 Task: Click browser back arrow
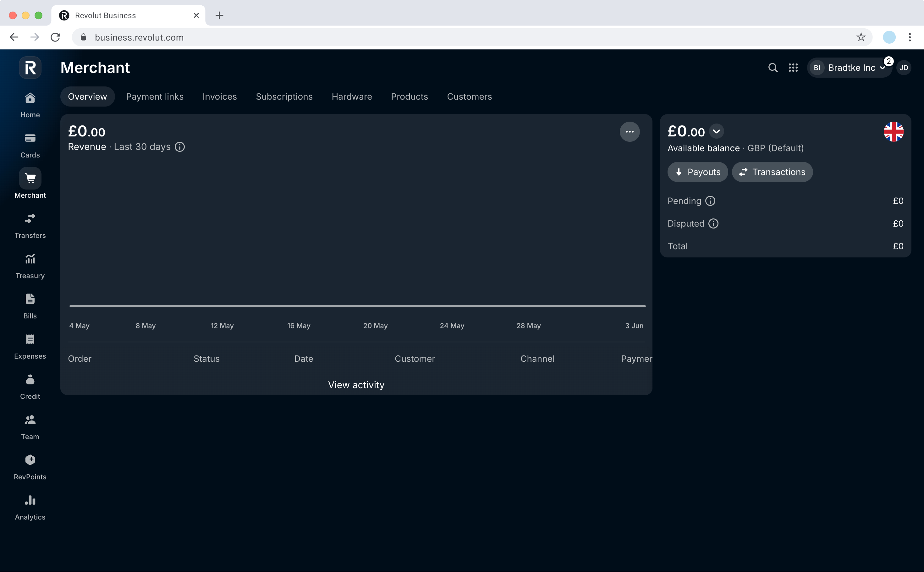pos(14,37)
